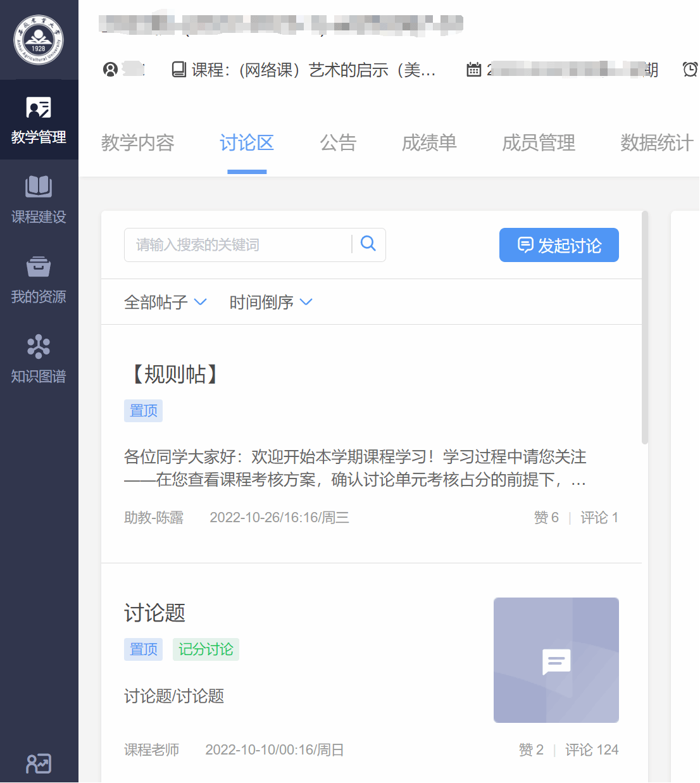Click the discussion list vertical scrollbar
700x783 pixels.
[x=644, y=328]
